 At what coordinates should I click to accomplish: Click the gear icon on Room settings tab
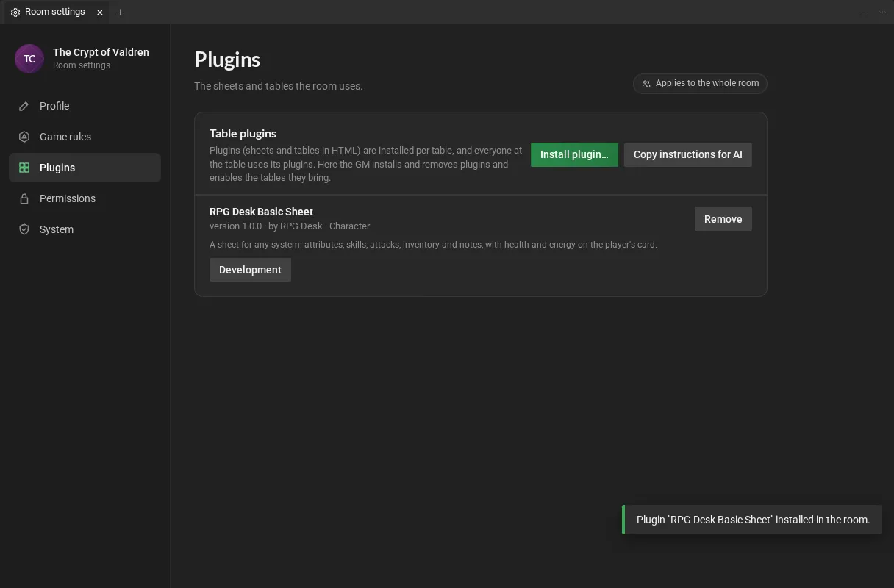[15, 12]
